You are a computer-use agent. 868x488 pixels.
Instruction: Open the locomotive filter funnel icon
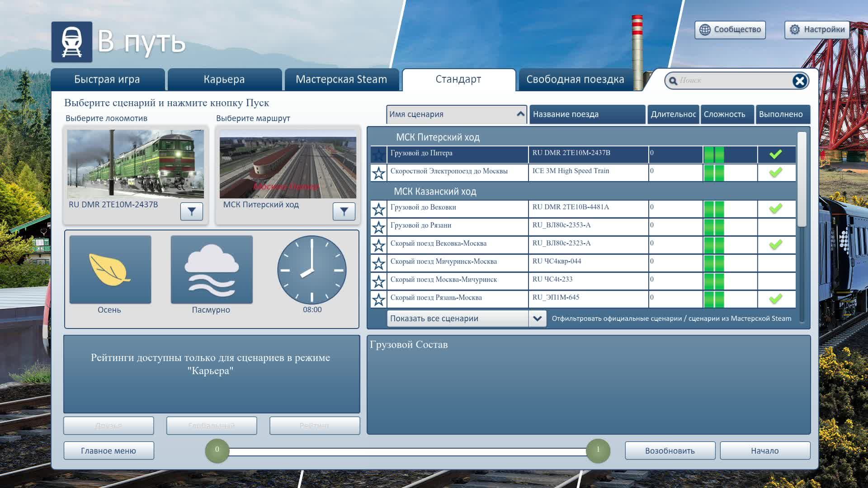pyautogui.click(x=191, y=211)
